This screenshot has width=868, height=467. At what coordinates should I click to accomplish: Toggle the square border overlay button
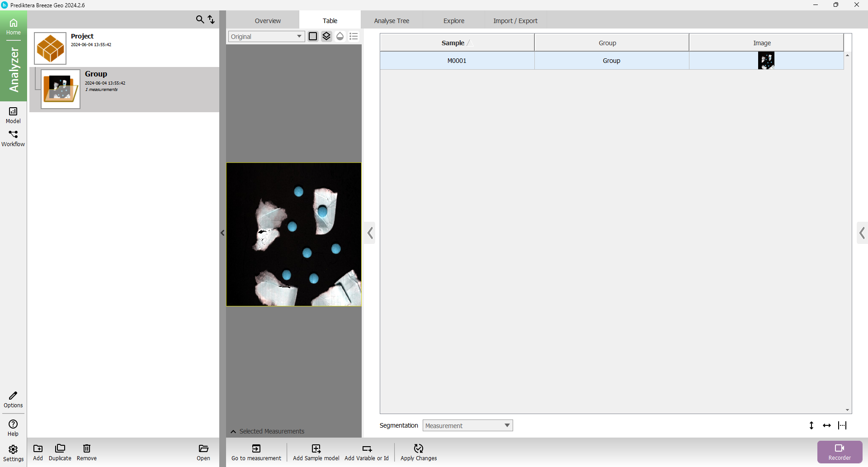tap(313, 36)
